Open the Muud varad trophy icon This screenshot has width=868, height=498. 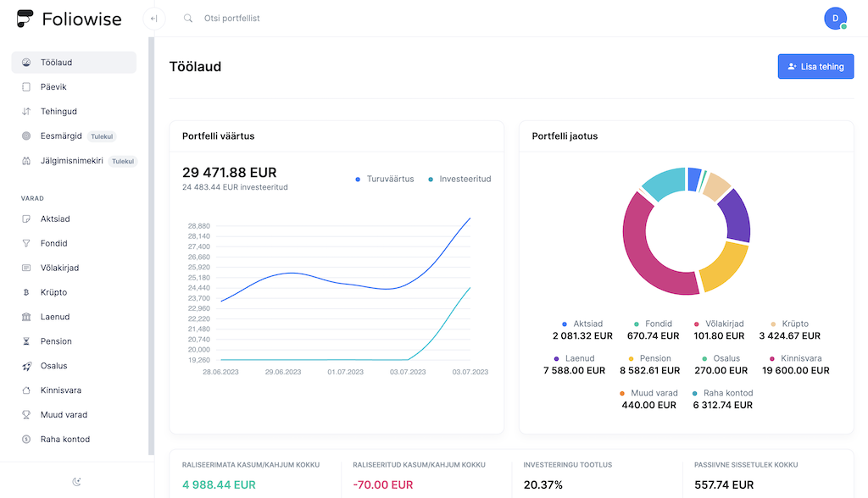tap(26, 415)
